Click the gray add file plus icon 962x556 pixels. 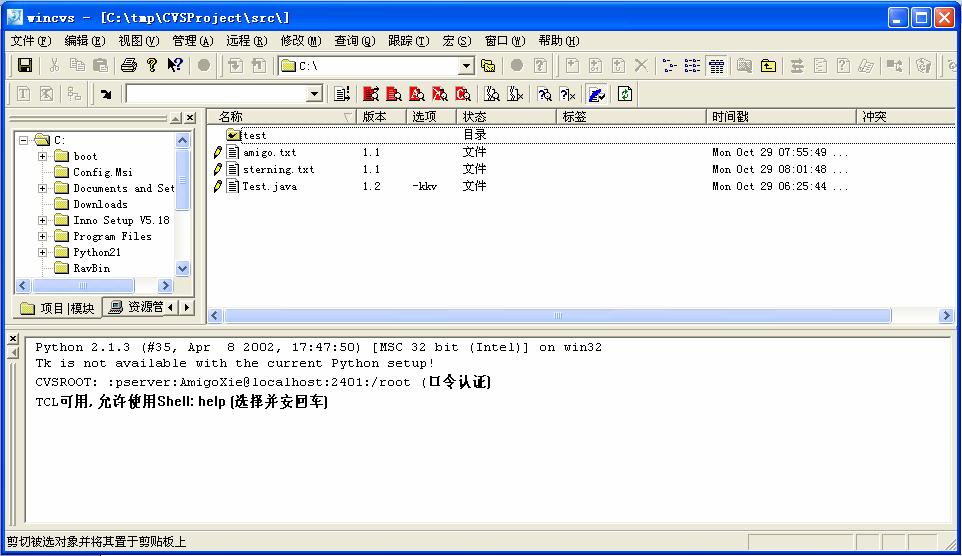click(572, 66)
